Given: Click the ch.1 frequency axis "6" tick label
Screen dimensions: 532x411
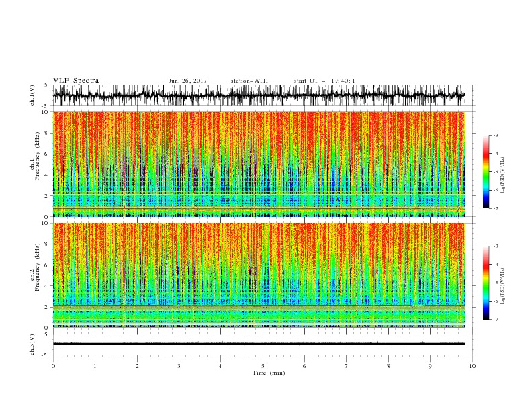Looking at the screenshot, I should pos(47,154).
